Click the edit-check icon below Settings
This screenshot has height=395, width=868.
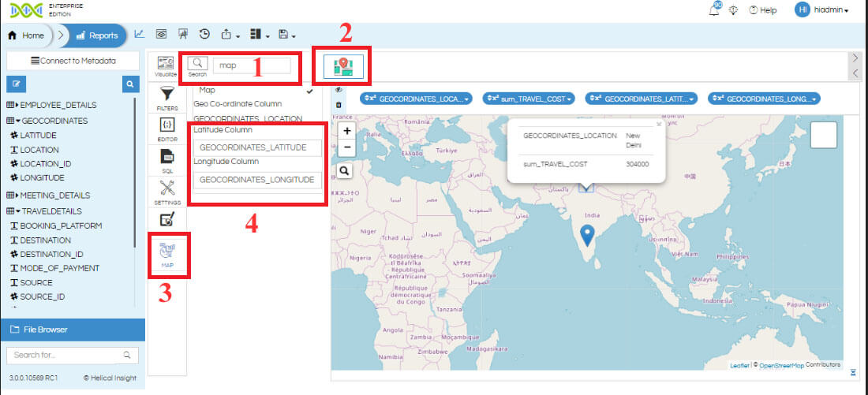[x=166, y=220]
